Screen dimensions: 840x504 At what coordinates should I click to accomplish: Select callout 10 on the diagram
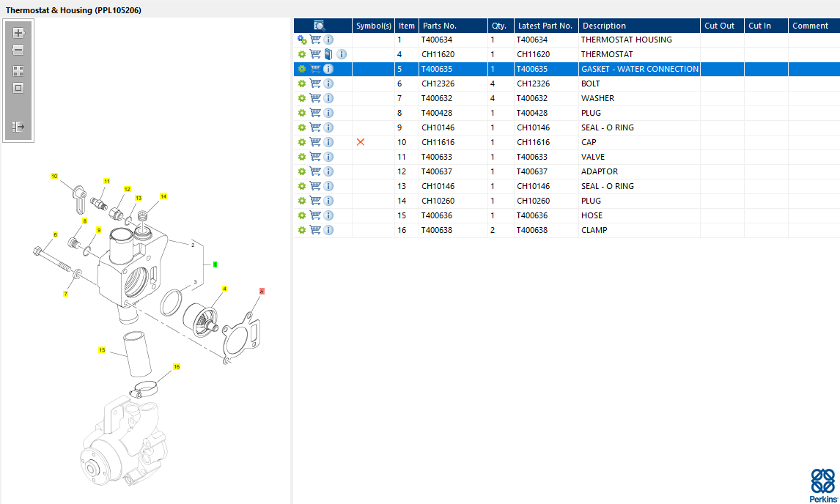[54, 176]
